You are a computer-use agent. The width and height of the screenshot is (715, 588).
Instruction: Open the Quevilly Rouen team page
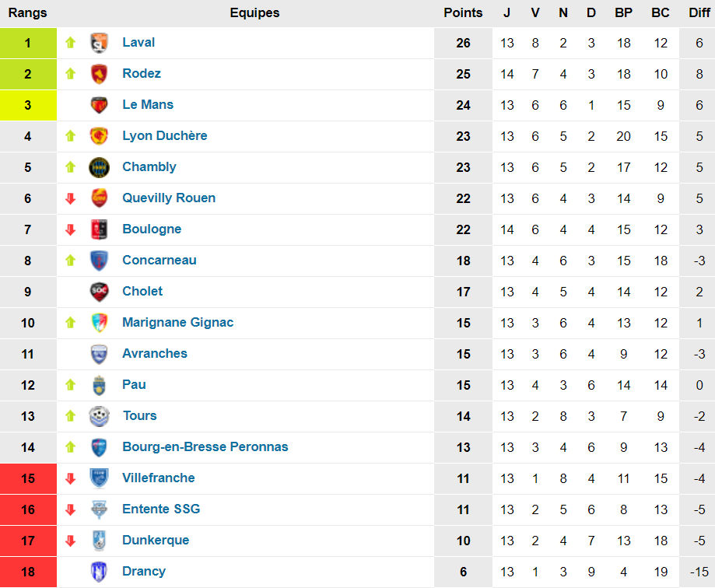pyautogui.click(x=168, y=198)
